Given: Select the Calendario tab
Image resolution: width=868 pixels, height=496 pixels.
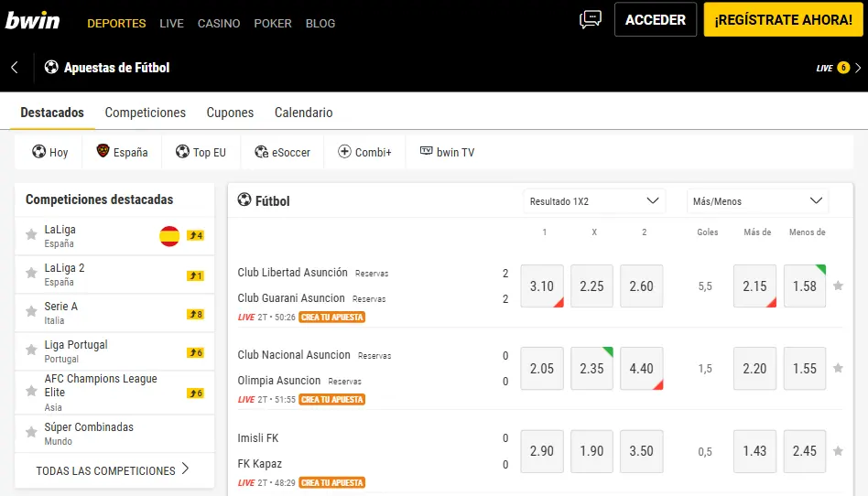Looking at the screenshot, I should (x=303, y=113).
